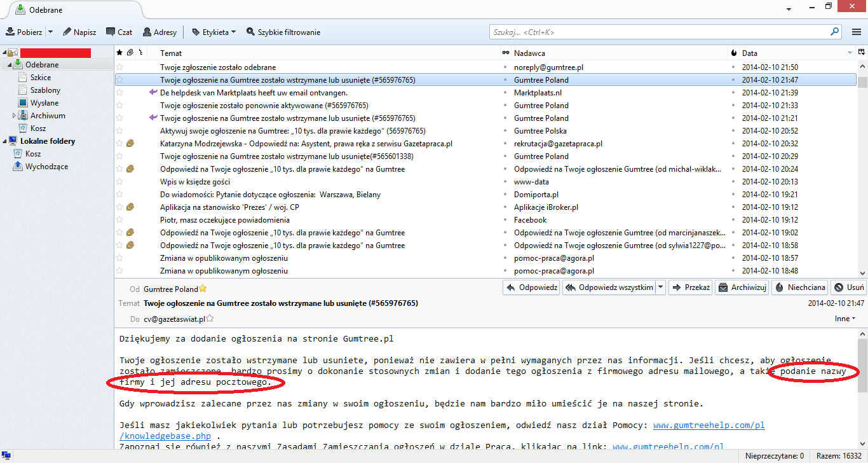Click the Niechciana junk button
Viewport: 868px width, 463px height.
pyautogui.click(x=799, y=287)
